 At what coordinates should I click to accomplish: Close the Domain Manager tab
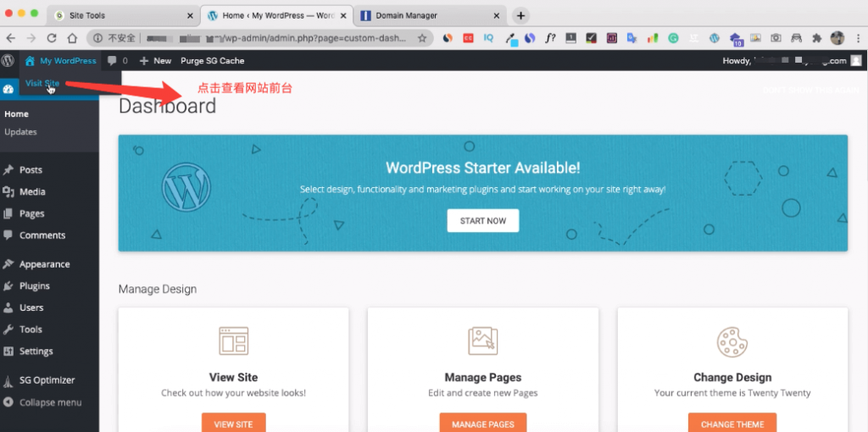[x=497, y=15]
